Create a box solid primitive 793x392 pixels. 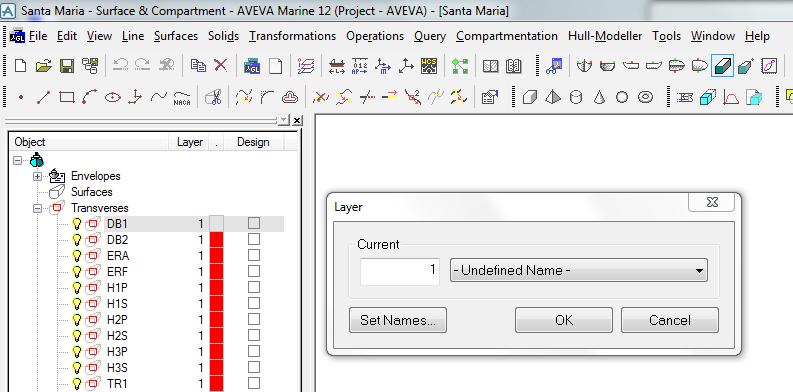point(530,97)
